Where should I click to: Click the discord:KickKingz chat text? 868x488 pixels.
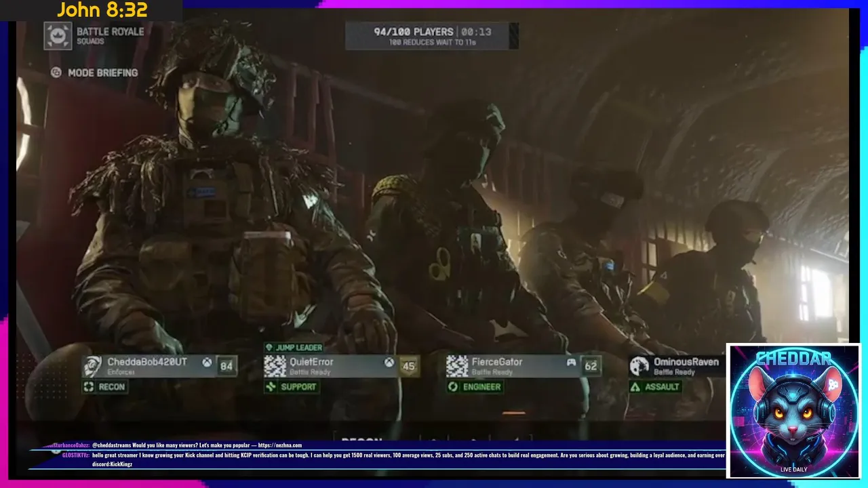(112, 464)
